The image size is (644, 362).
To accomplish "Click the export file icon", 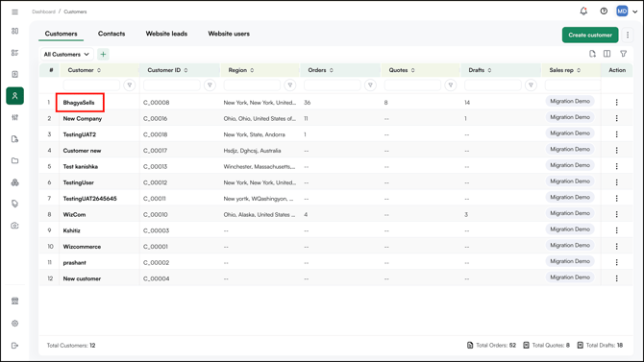I will coord(592,54).
